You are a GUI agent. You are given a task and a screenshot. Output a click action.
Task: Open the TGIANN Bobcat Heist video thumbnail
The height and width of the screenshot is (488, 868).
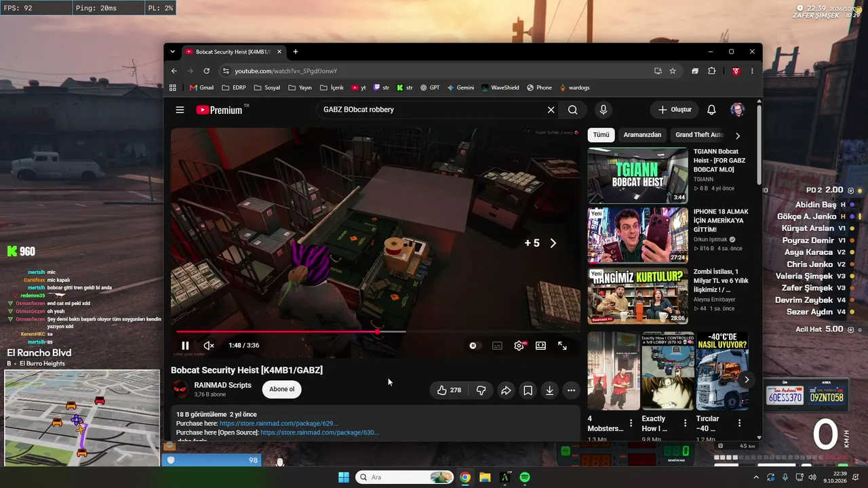(637, 176)
